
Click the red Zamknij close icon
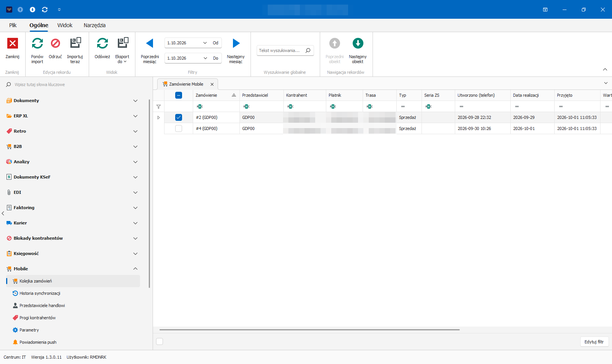(x=13, y=43)
